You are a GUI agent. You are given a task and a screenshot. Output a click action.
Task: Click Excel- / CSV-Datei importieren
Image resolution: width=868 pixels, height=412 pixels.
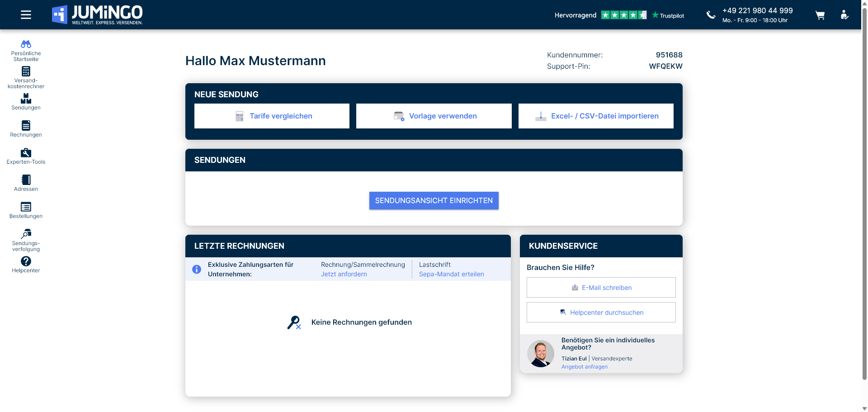[596, 116]
